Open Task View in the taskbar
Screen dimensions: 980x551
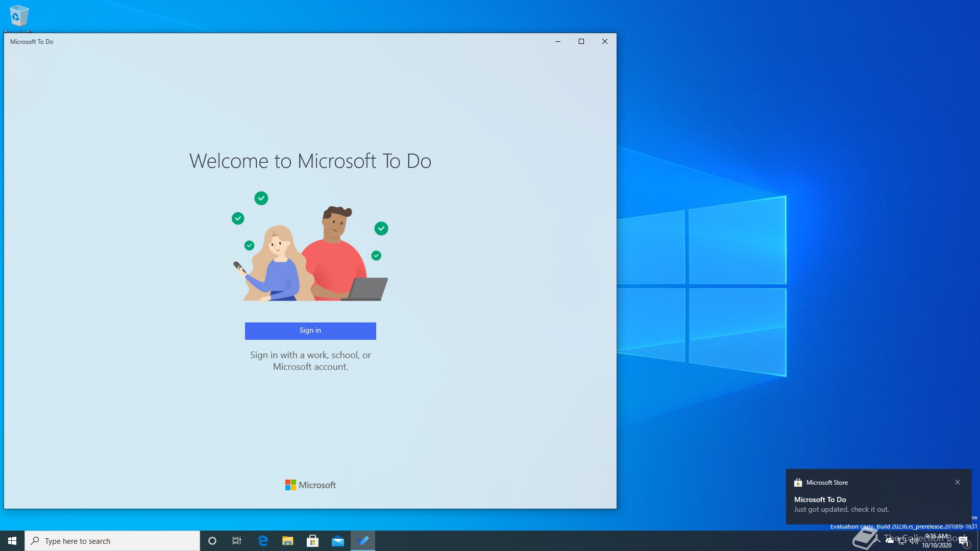(x=237, y=541)
